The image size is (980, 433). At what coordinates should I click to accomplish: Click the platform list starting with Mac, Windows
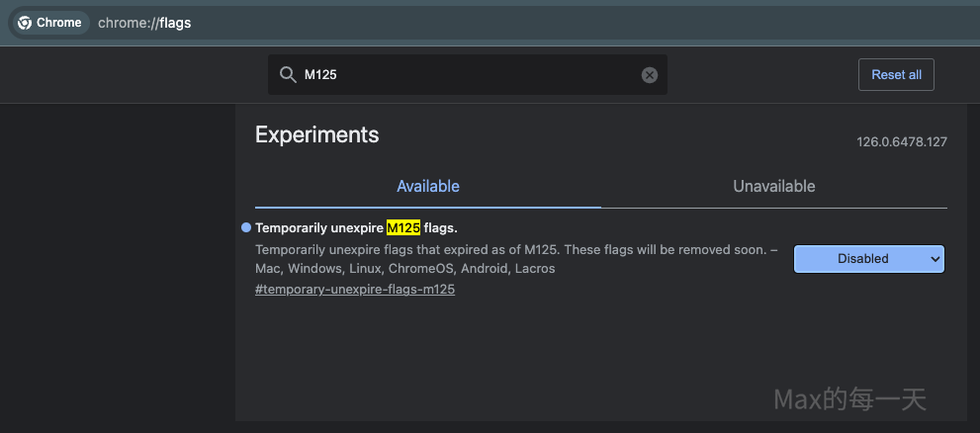pyautogui.click(x=404, y=269)
